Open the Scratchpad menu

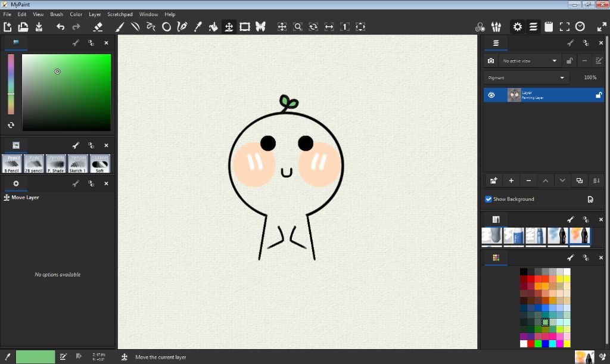click(x=120, y=14)
